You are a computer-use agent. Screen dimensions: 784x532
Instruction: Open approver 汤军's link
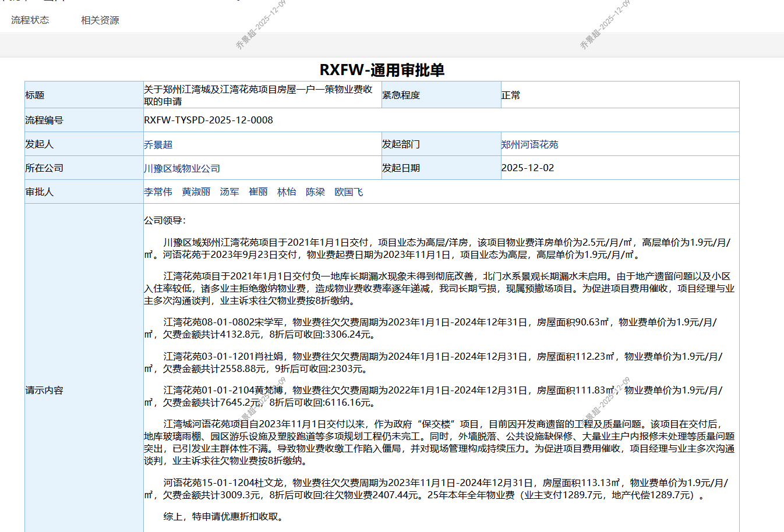[x=229, y=192]
